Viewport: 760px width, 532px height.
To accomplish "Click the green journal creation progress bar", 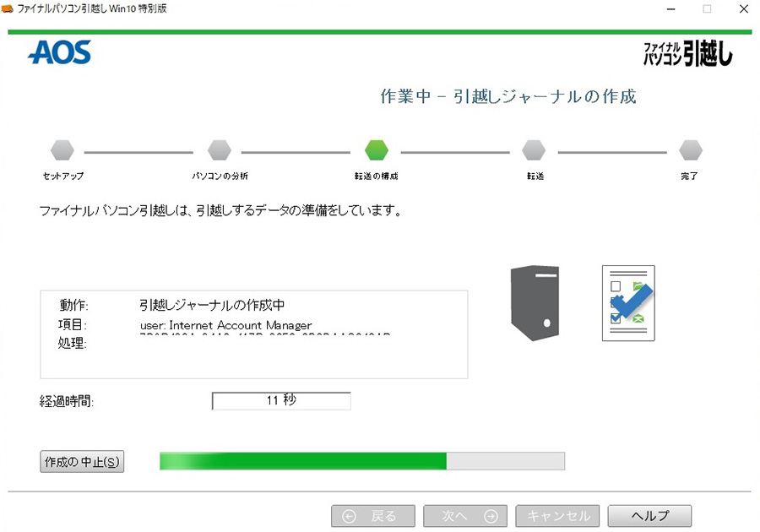I will [362, 461].
